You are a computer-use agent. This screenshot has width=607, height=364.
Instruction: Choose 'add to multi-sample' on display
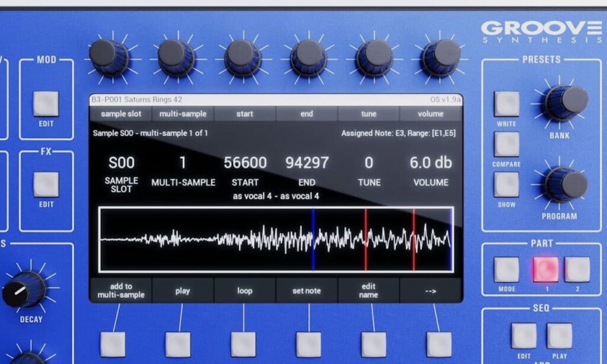pyautogui.click(x=121, y=291)
